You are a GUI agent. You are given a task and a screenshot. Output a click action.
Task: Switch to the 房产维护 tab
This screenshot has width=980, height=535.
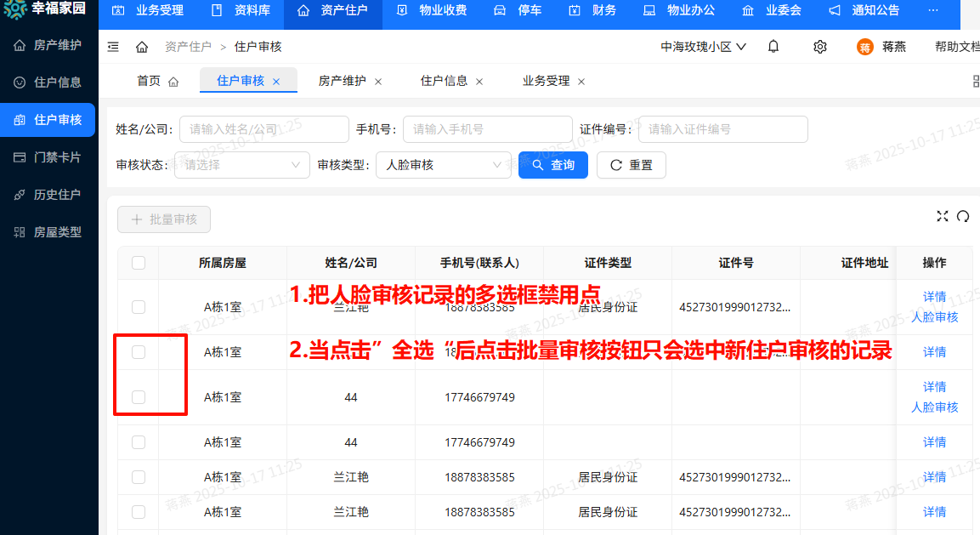pyautogui.click(x=343, y=80)
